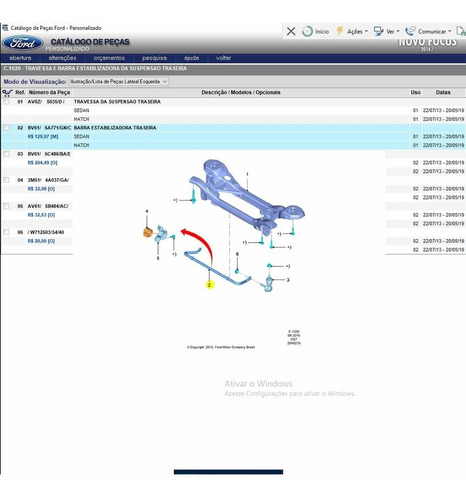This screenshot has height=500, width=466.
Task: Select the checkbox for ref 06 W712503
Action: pos(6,232)
